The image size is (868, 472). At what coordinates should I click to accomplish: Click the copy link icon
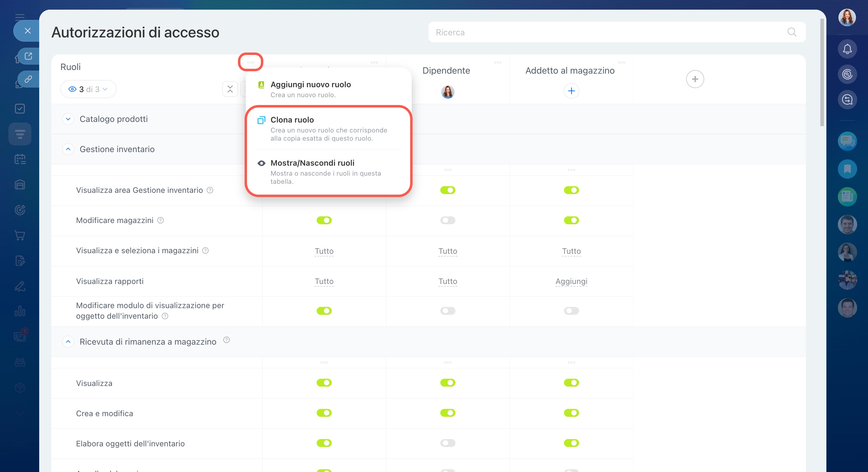click(x=28, y=79)
